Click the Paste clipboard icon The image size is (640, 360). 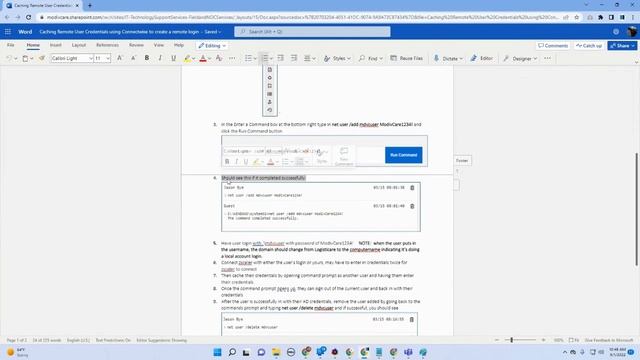click(x=25, y=58)
